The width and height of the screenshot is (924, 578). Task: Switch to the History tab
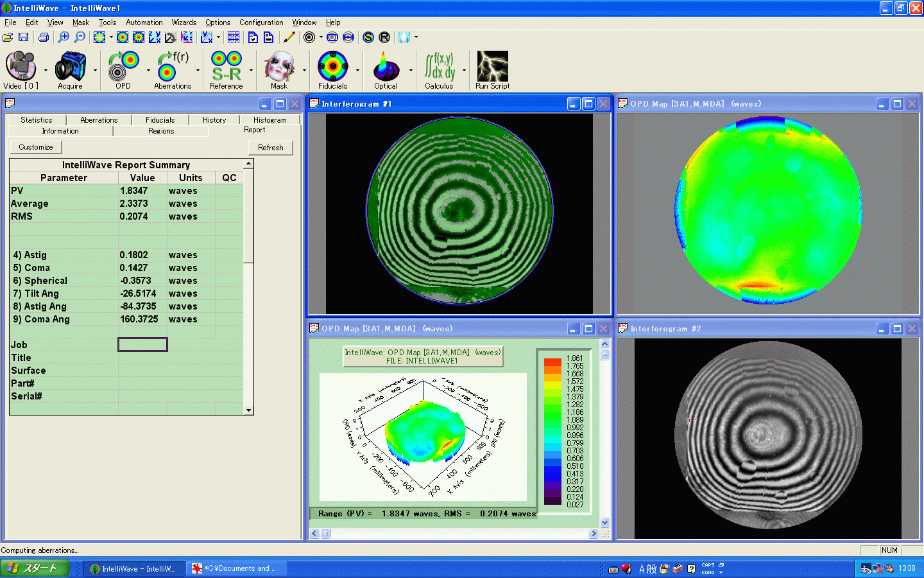(214, 120)
